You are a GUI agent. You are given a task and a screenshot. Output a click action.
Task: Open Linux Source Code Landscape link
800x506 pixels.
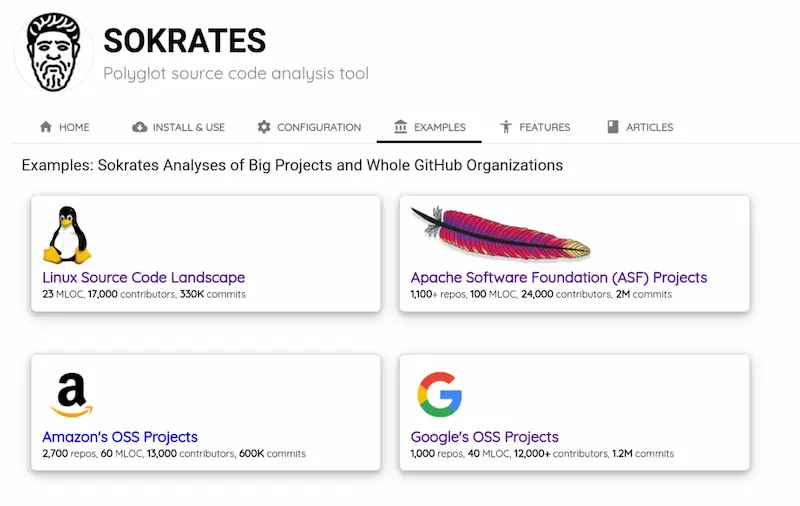144,277
